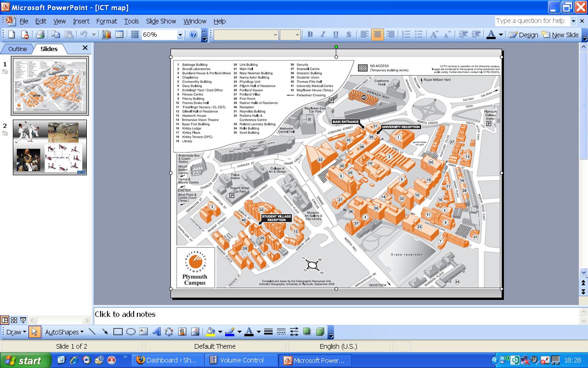Align text to the right
Image resolution: width=588 pixels, height=368 pixels.
(390, 34)
